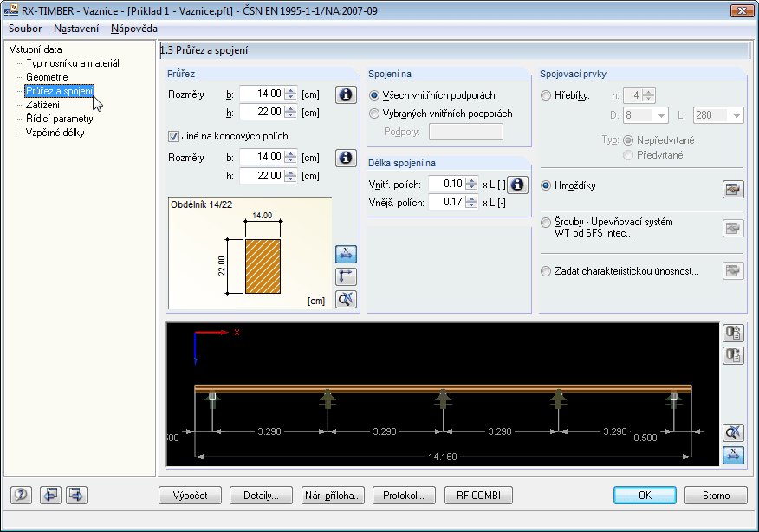Go to next input window icon

pos(76,495)
